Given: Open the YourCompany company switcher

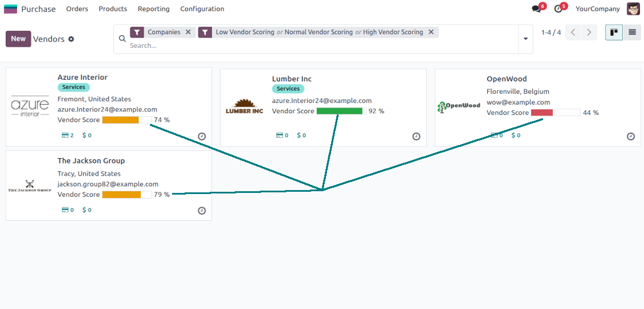Looking at the screenshot, I should [598, 9].
